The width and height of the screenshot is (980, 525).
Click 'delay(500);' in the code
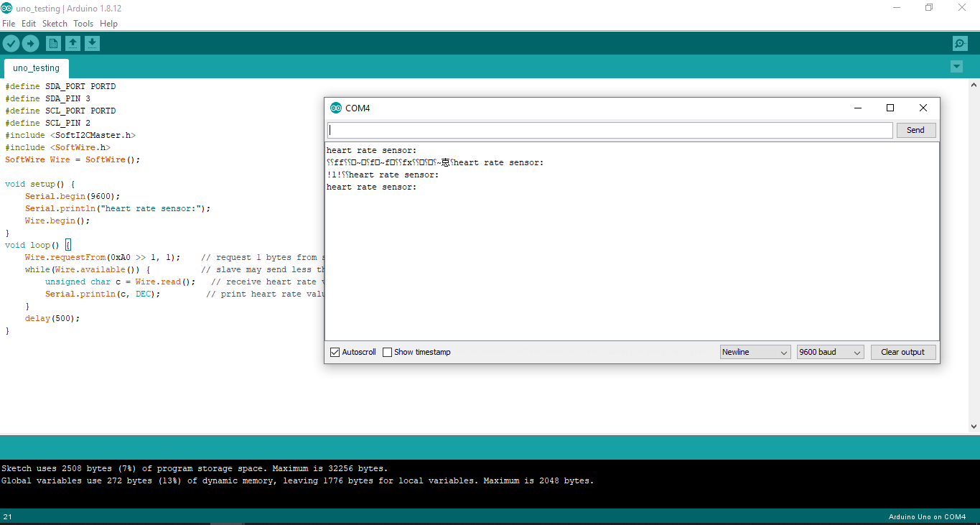tap(52, 318)
